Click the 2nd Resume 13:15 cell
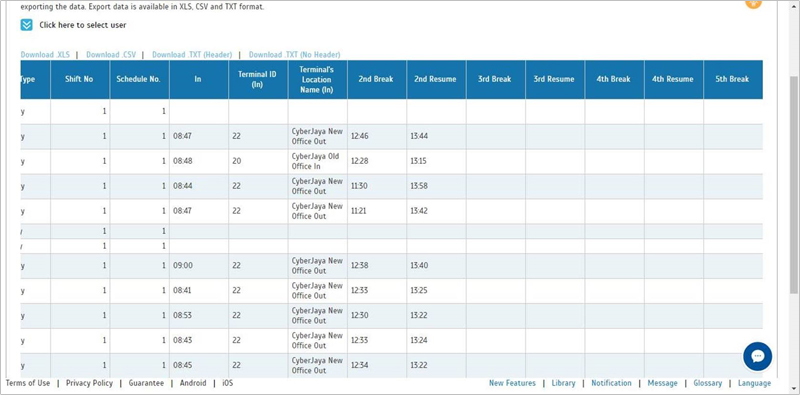This screenshot has height=395, width=800. tap(436, 161)
